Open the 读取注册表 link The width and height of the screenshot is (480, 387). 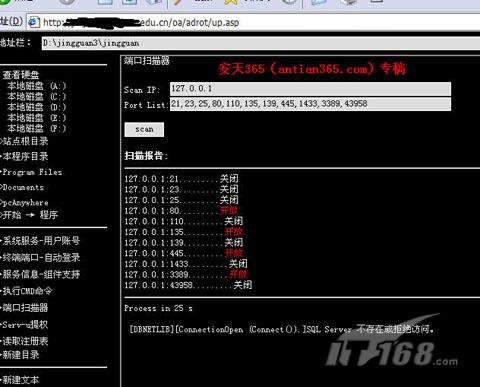pyautogui.click(x=25, y=341)
